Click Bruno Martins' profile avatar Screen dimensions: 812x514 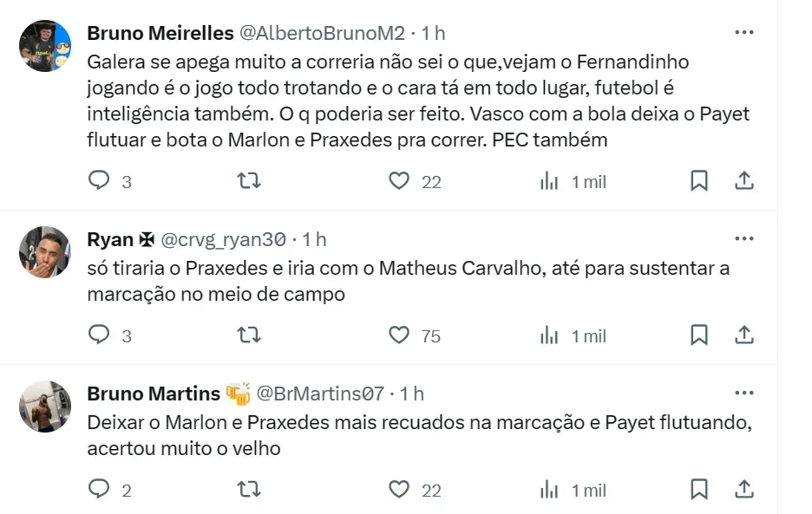[45, 407]
